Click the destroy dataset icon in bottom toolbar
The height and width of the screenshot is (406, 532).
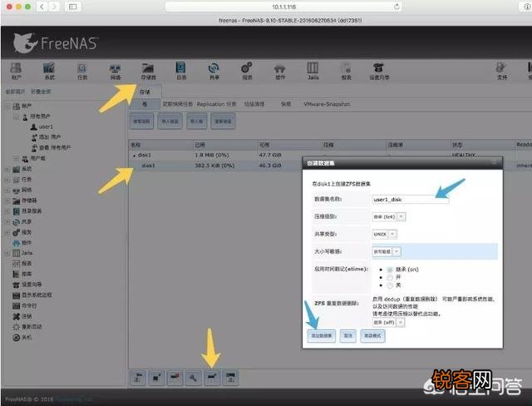coord(175,378)
